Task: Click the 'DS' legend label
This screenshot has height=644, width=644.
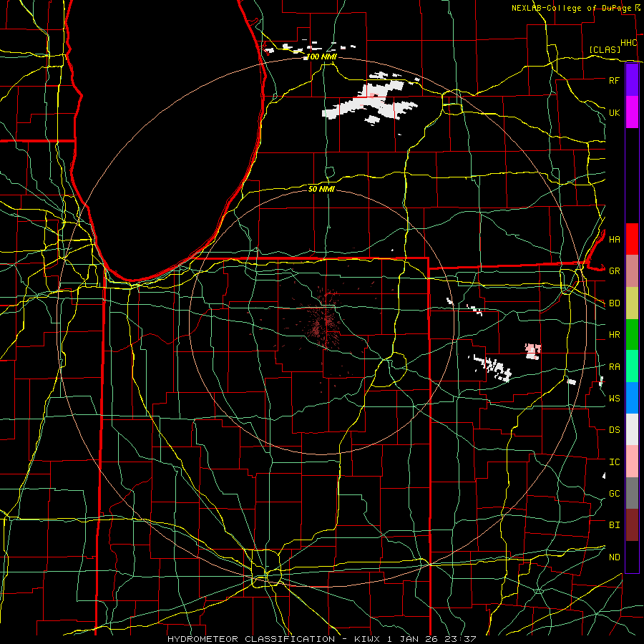Action: tap(614, 430)
